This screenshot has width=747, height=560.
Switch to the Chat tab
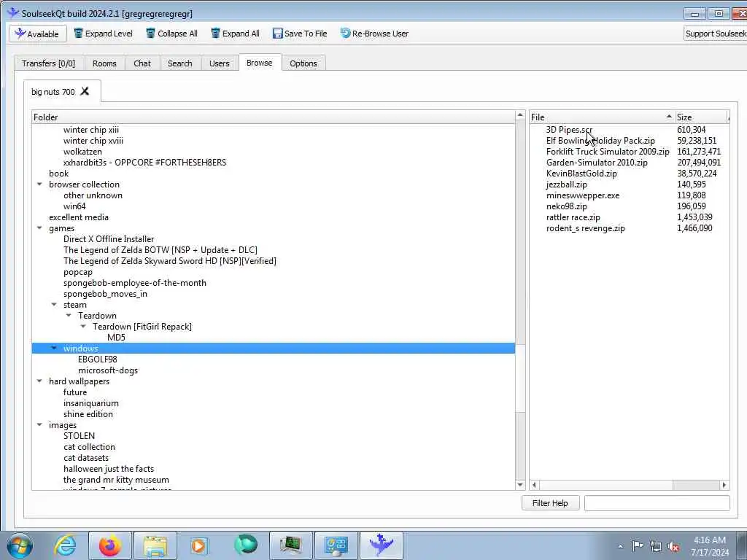[x=142, y=63]
